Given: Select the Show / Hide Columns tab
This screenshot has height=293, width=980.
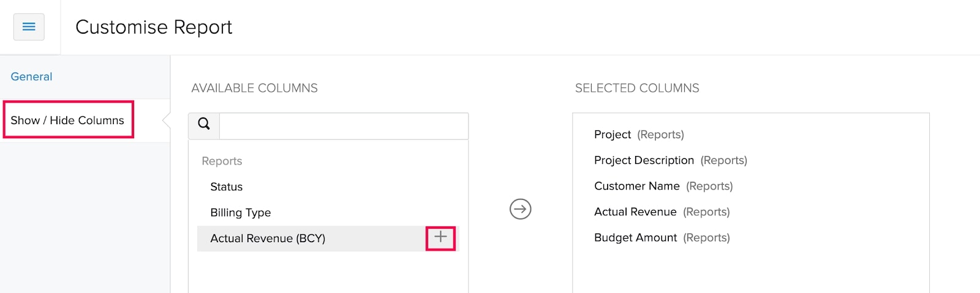Looking at the screenshot, I should coord(67,121).
